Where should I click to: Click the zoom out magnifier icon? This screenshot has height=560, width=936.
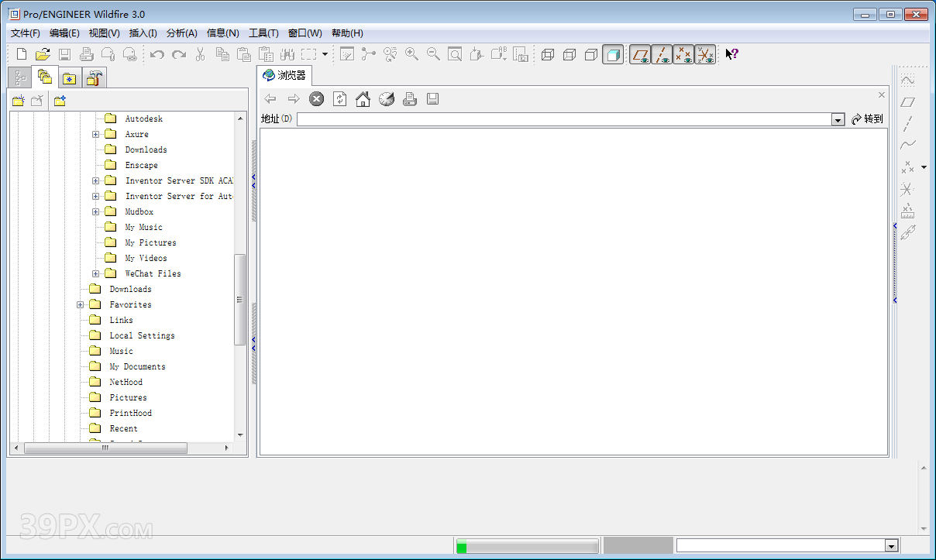[433, 54]
